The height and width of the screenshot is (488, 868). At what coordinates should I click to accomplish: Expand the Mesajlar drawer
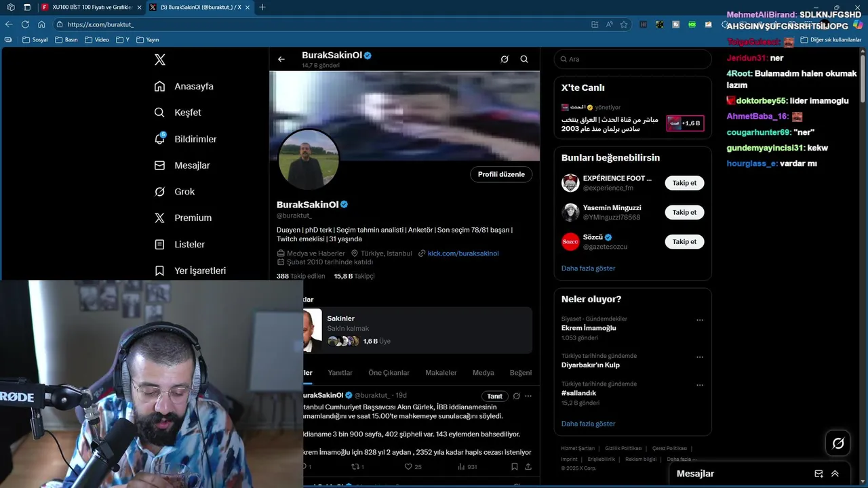click(835, 474)
